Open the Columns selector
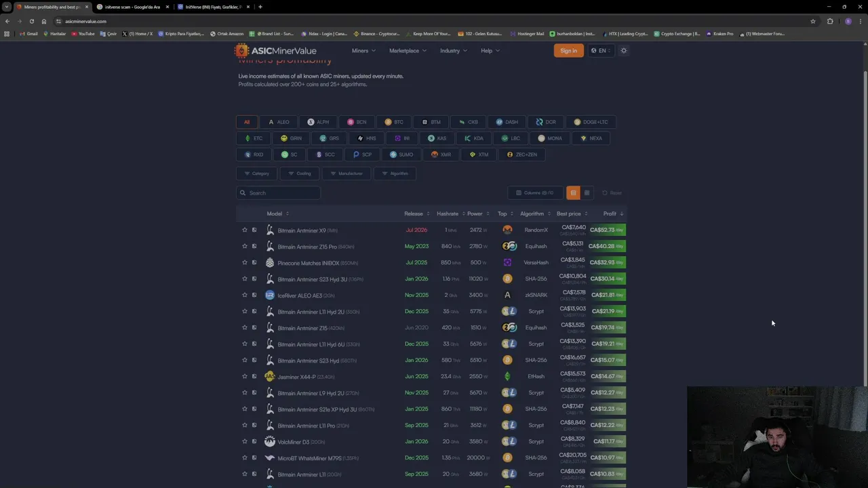This screenshot has width=868, height=488. (x=535, y=193)
